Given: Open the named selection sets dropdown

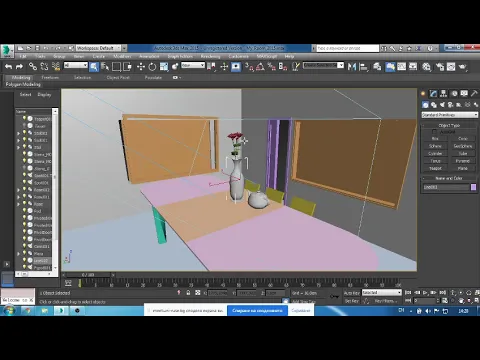Looking at the screenshot, I should [x=323, y=65].
